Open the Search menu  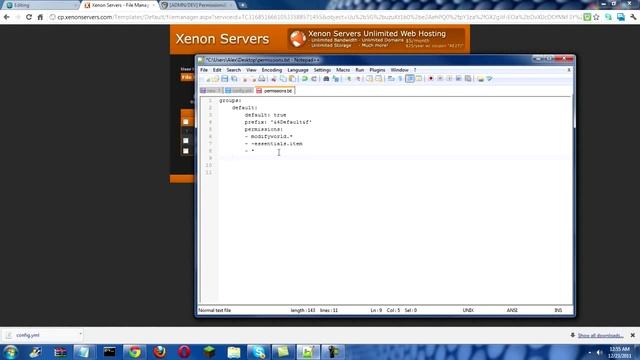[233, 70]
